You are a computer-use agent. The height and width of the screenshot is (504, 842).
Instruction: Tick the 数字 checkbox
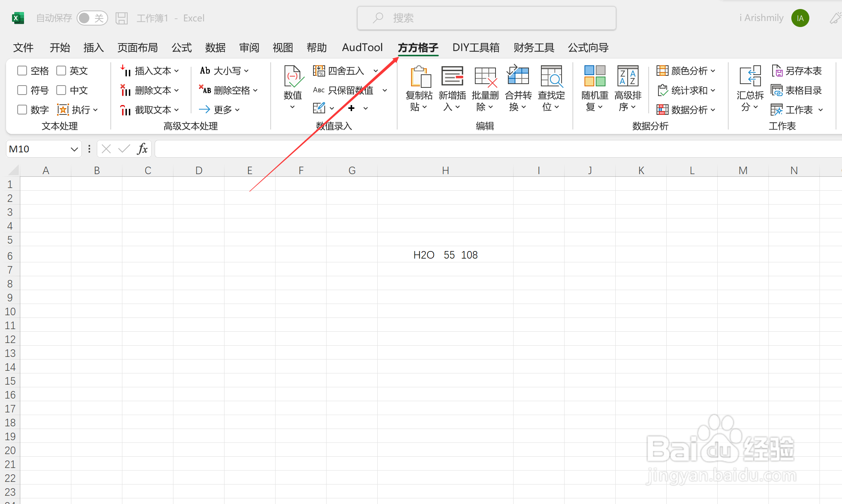[22, 110]
